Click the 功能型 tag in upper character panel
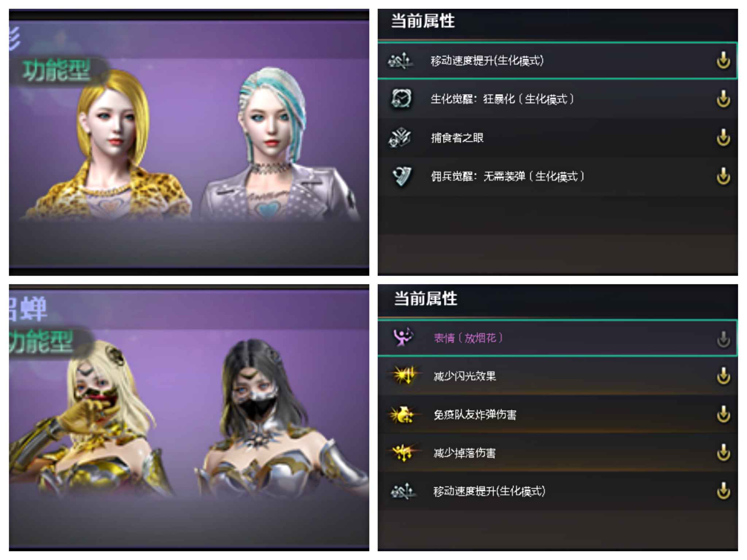The width and height of the screenshot is (747, 560). pyautogui.click(x=57, y=70)
